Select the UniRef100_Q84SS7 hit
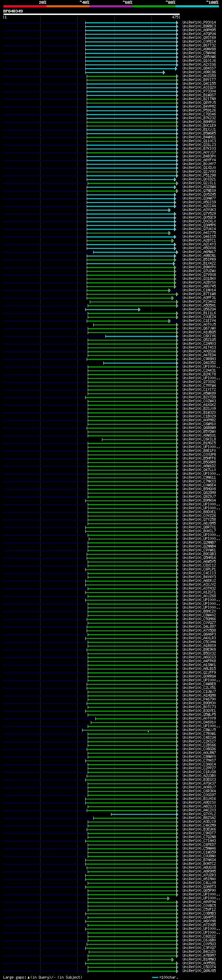The image size is (222, 980). pos(199,68)
